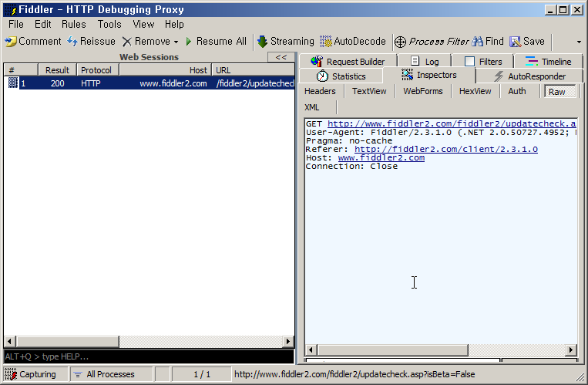This screenshot has width=588, height=385.
Task: Switch to the Timeline tab
Action: (548, 62)
